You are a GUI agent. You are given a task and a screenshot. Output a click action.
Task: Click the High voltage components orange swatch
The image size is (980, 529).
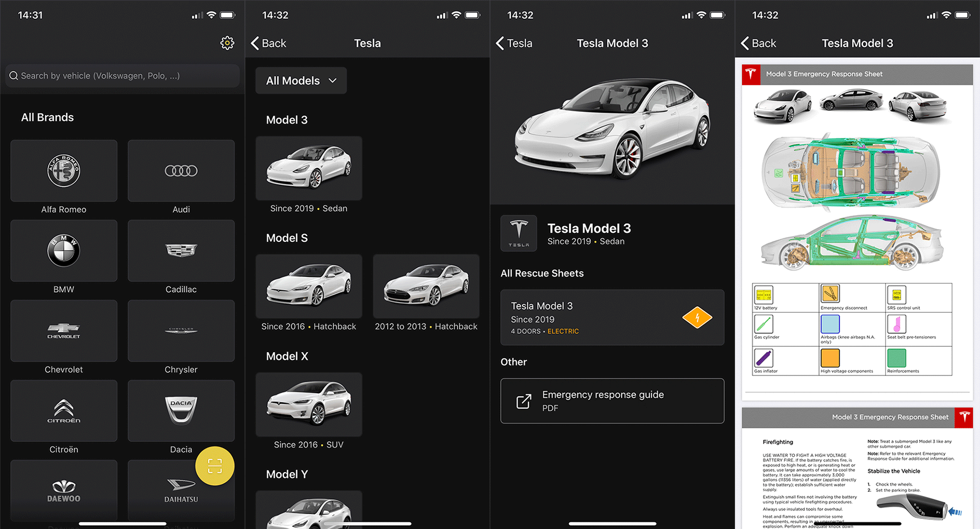(830, 358)
